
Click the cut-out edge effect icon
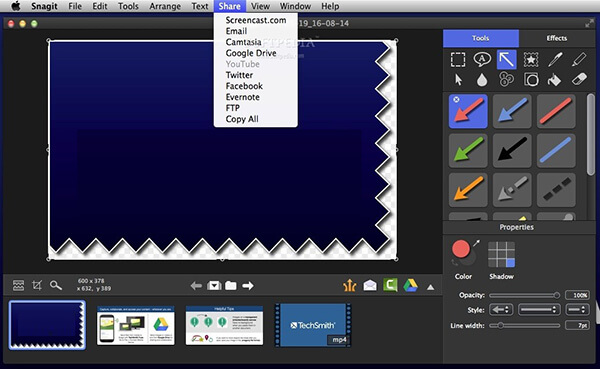pyautogui.click(x=18, y=285)
